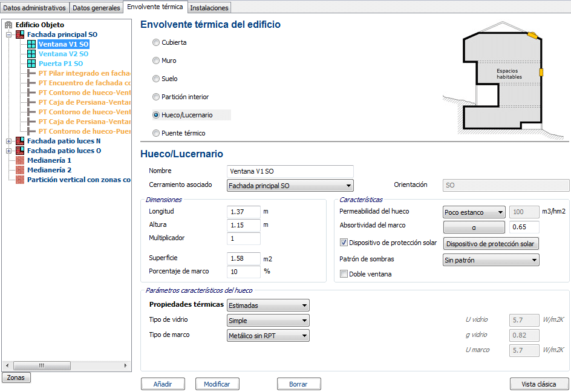Open the Permeabilidad del hueco dropdown

[474, 212]
